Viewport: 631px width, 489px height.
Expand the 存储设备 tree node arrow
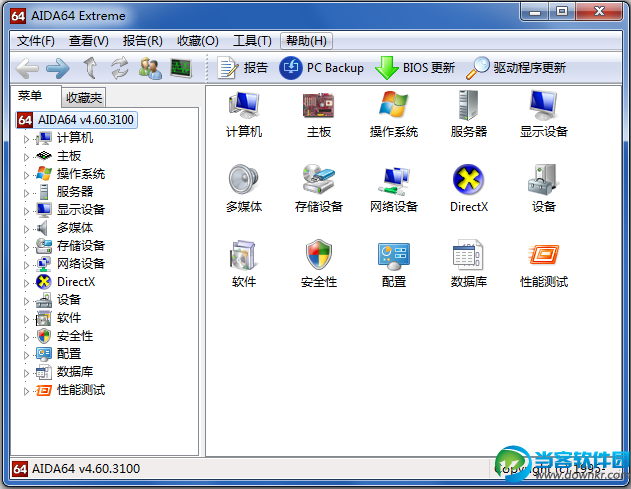[26, 247]
